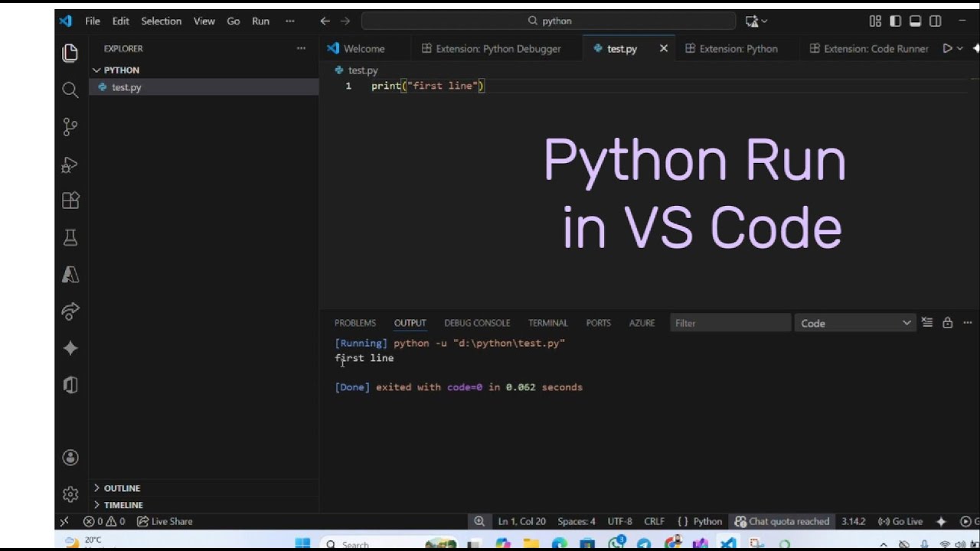This screenshot has height=551, width=980.
Task: Open the Live Share activity bar icon
Action: [x=70, y=311]
